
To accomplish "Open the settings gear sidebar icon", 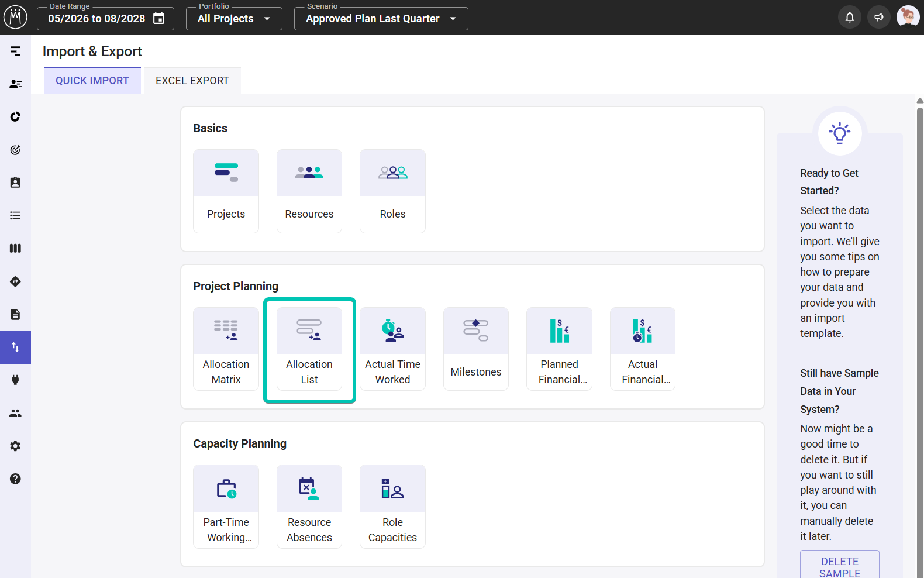I will tap(15, 446).
